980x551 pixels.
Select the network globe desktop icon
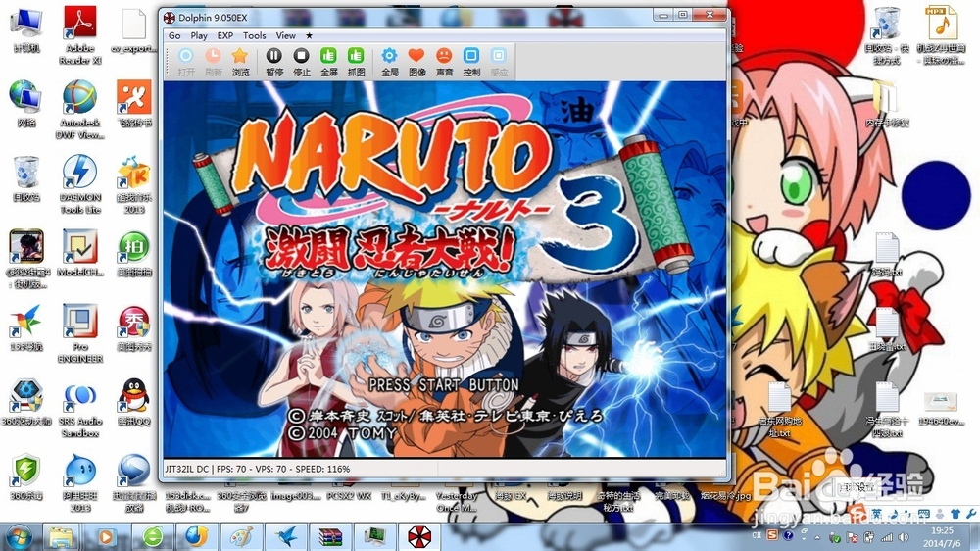(26, 104)
